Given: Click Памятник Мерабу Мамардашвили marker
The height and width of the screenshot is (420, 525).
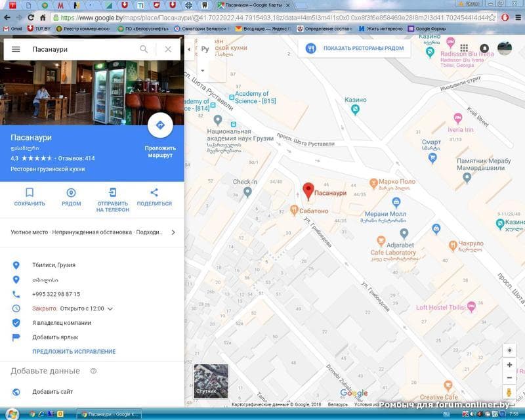Looking at the screenshot, I should click(x=467, y=178).
